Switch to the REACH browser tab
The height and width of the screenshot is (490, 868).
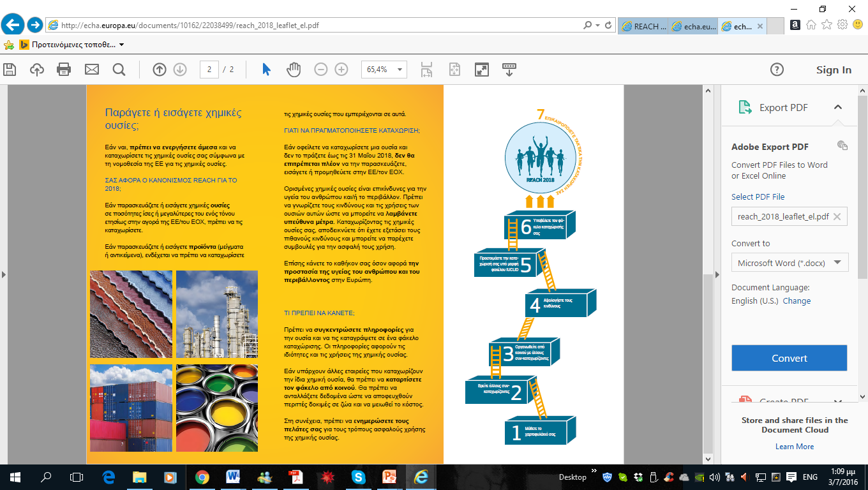[x=643, y=26]
